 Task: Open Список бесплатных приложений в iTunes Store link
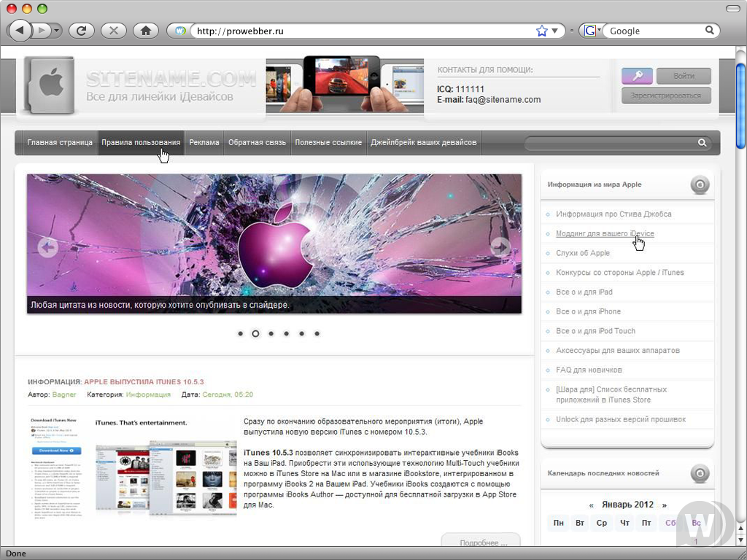tap(611, 394)
